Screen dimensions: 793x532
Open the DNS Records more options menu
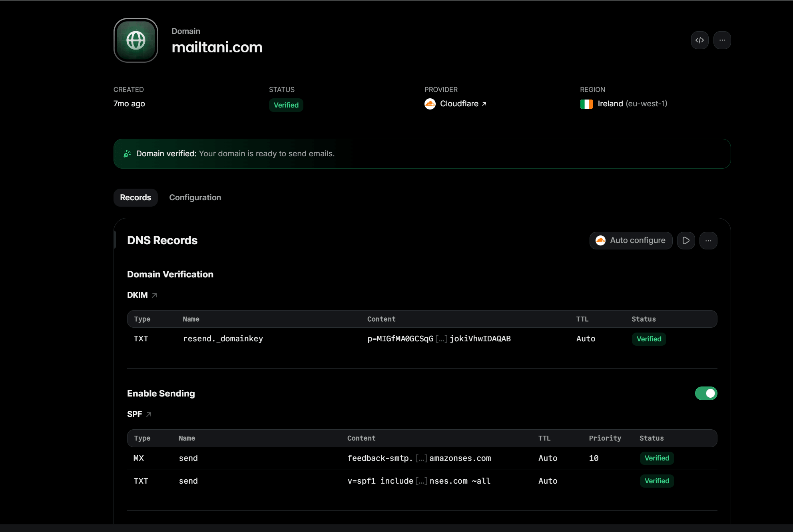tap(708, 241)
